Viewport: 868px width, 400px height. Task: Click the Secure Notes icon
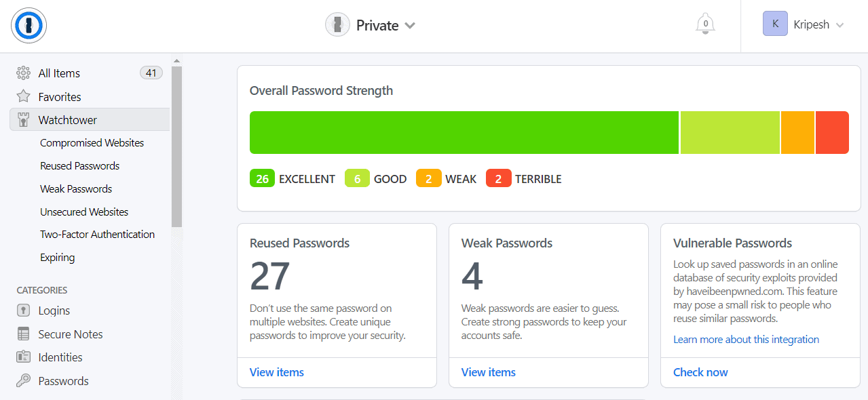click(24, 334)
